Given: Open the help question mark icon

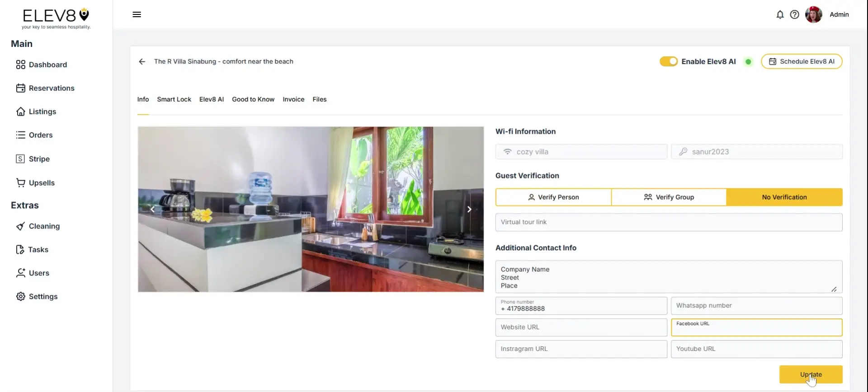Looking at the screenshot, I should point(794,14).
